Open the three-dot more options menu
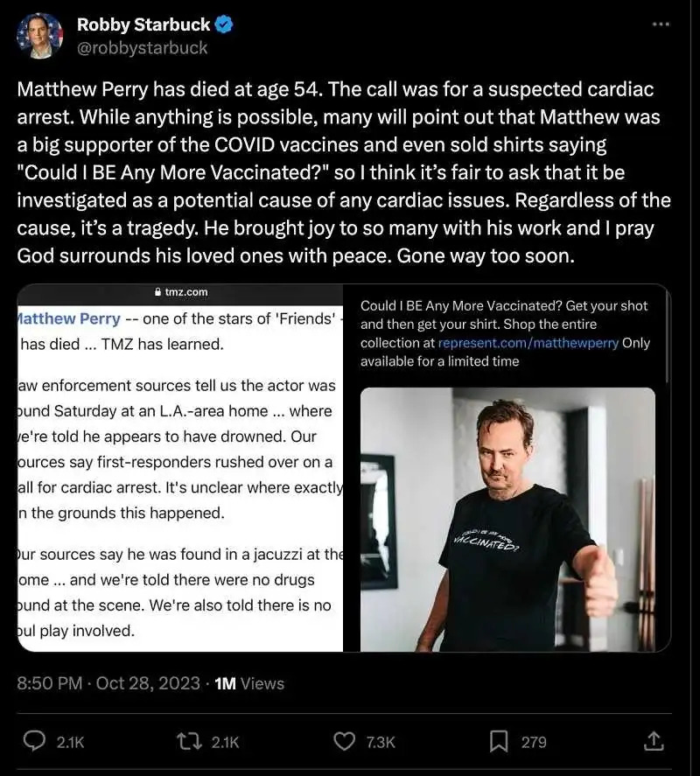Image resolution: width=700 pixels, height=776 pixels. tap(661, 24)
